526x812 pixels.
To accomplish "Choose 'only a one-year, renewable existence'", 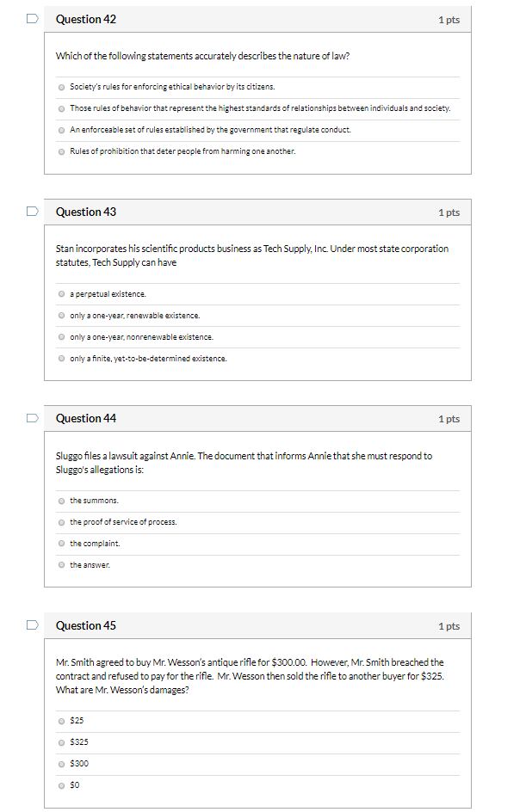I will click(61, 315).
